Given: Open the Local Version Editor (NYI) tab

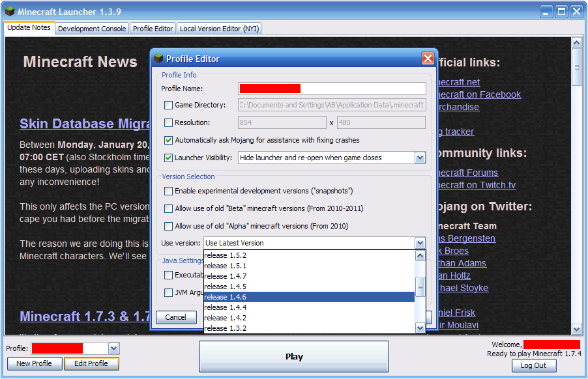Looking at the screenshot, I should (x=220, y=29).
